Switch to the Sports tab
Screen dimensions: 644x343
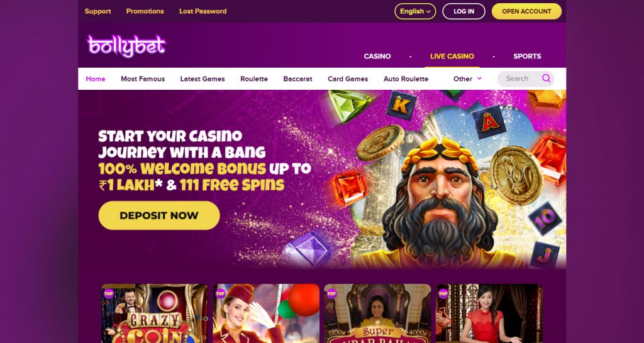click(x=527, y=56)
